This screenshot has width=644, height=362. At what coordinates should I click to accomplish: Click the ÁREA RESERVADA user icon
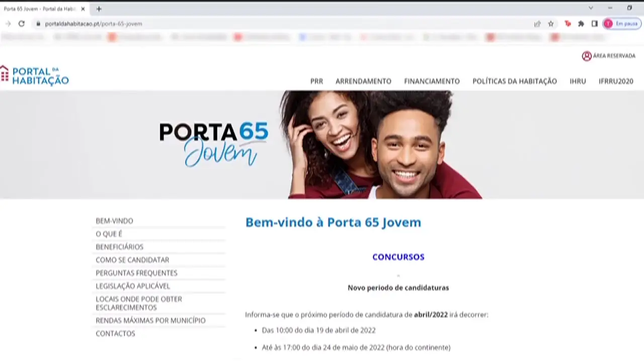587,56
